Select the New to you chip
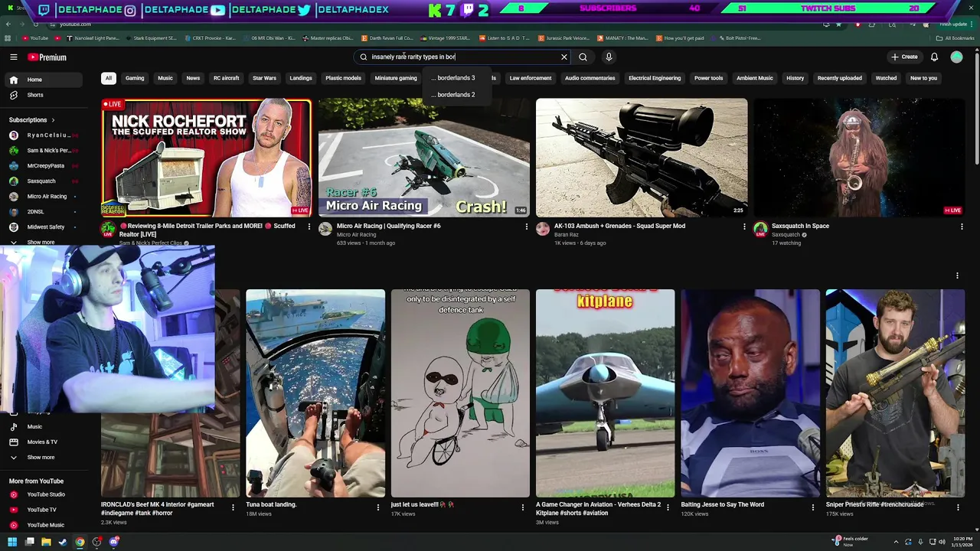This screenshot has width=980, height=551. click(923, 78)
